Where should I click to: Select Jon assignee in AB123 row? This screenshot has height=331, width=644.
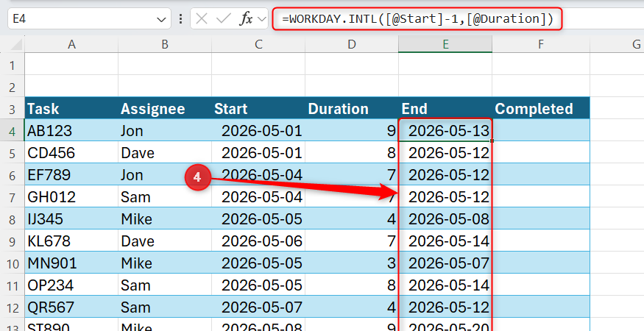[x=165, y=131]
